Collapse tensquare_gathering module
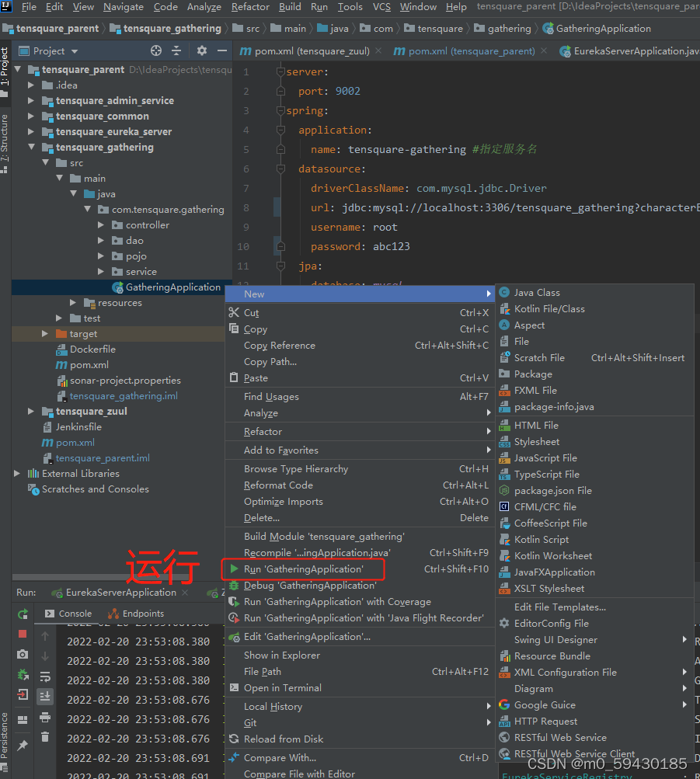This screenshot has width=700, height=779. [31, 147]
